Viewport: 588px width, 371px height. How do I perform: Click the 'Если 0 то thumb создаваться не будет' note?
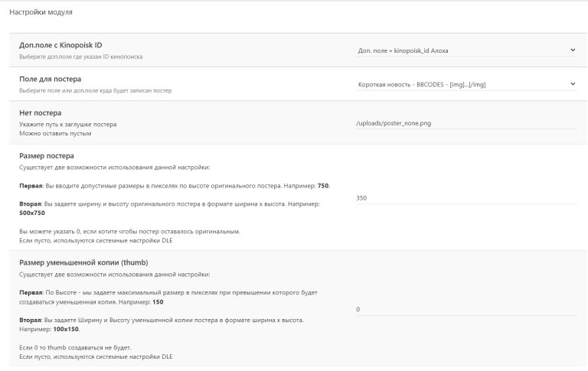(x=75, y=347)
